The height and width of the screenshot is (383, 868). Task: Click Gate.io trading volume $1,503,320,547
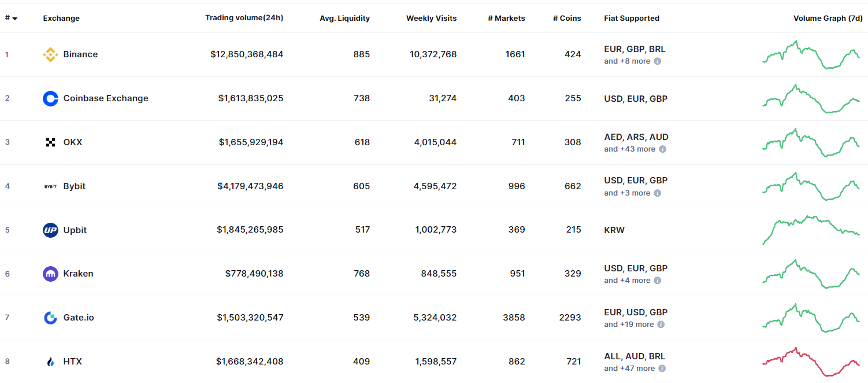(250, 318)
